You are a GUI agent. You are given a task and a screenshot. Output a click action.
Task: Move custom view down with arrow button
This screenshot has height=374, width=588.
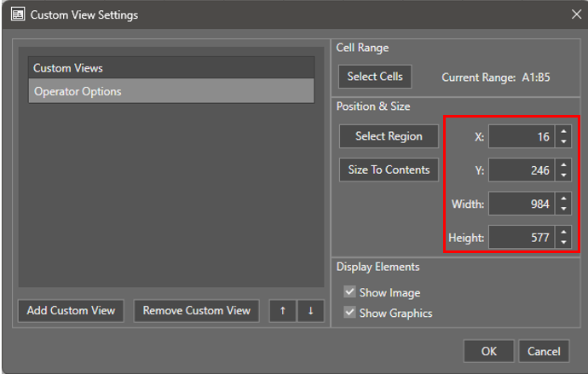[310, 311]
